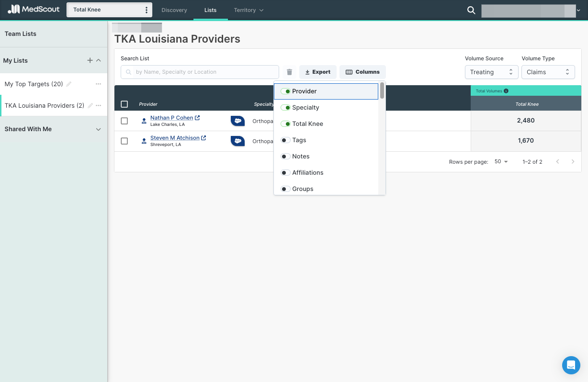Toggle the Provider column off
The image size is (588, 382).
click(285, 91)
